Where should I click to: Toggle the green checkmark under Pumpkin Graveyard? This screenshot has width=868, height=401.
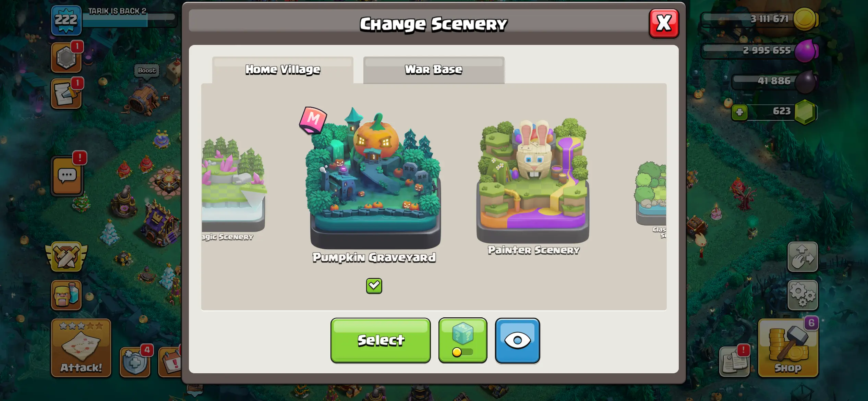coord(374,286)
